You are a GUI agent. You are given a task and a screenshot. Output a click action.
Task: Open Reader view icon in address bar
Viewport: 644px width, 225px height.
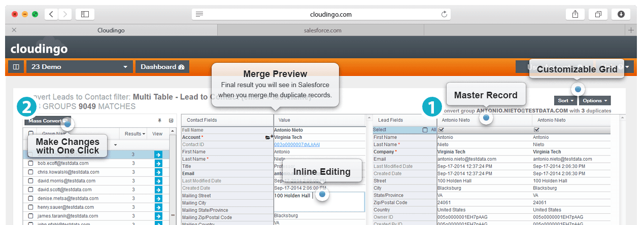point(199,14)
